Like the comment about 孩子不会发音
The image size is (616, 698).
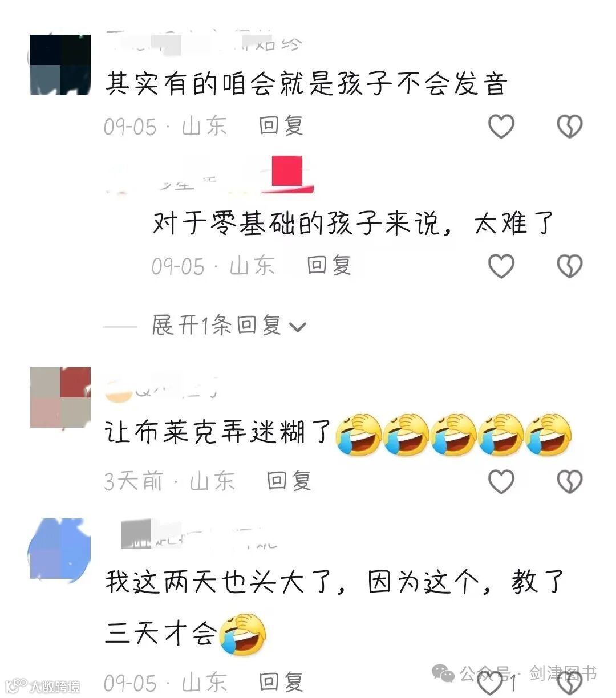[501, 126]
